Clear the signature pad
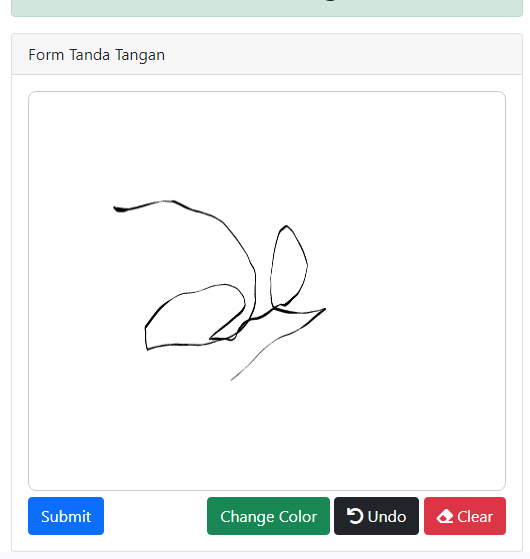 coord(464,516)
